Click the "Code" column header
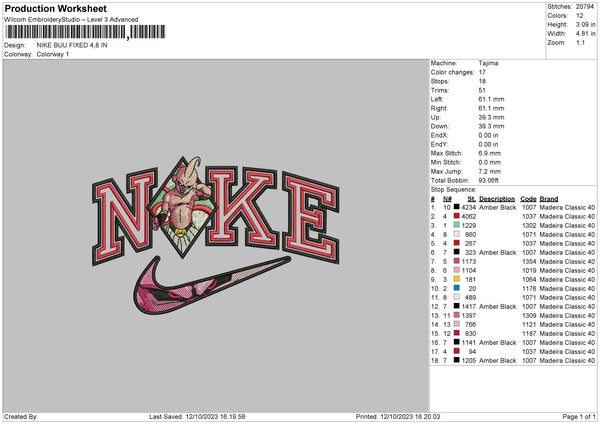This screenshot has width=600, height=424. 528,199
